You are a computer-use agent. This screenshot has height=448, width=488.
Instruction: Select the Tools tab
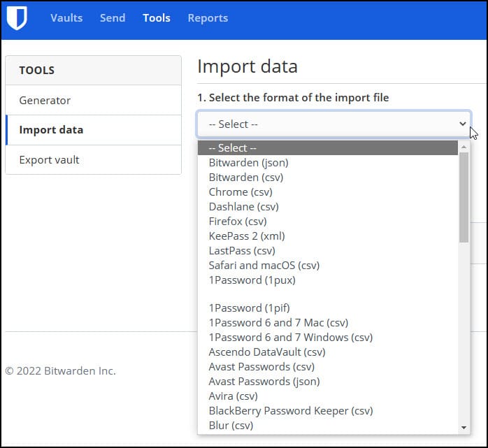(157, 18)
